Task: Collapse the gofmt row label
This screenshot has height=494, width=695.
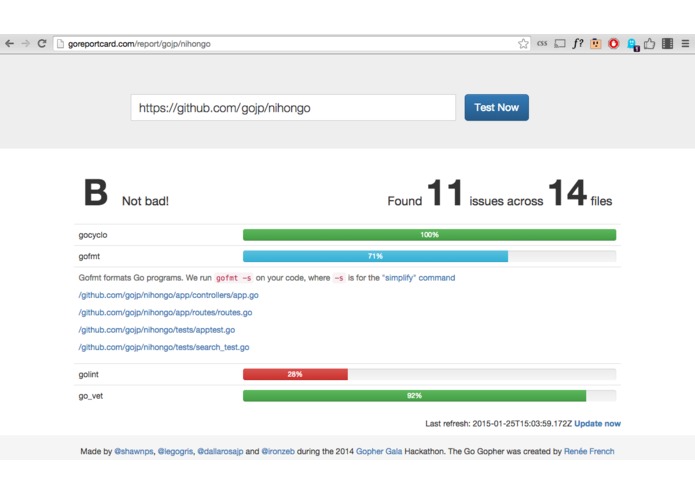Action: click(89, 256)
